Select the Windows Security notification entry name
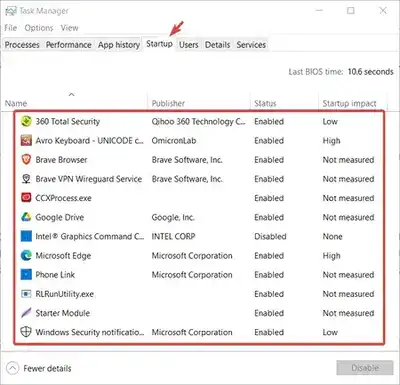400x385 pixels. 90,332
